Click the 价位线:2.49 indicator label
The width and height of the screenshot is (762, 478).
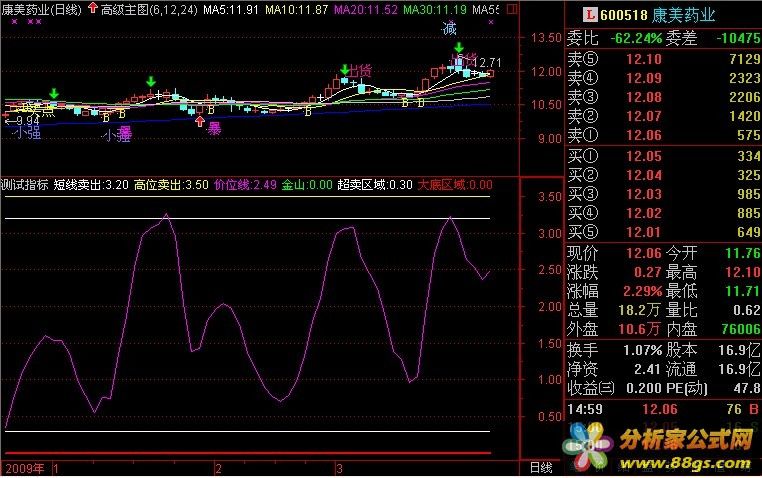tap(245, 185)
